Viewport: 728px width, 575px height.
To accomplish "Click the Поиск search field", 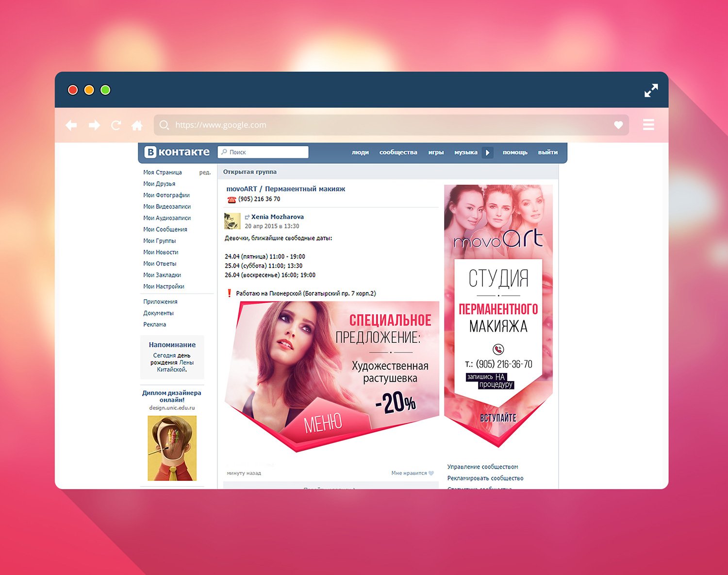I will tap(263, 152).
